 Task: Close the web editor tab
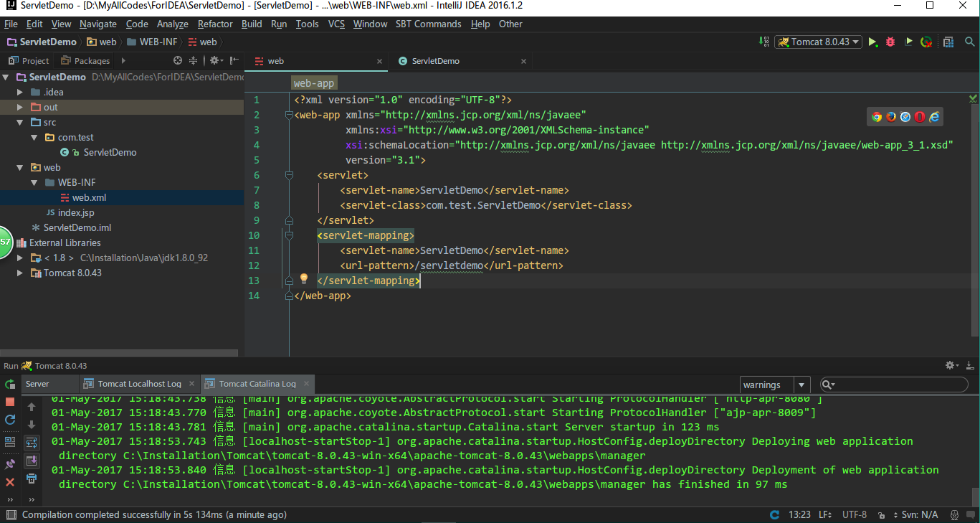(379, 61)
